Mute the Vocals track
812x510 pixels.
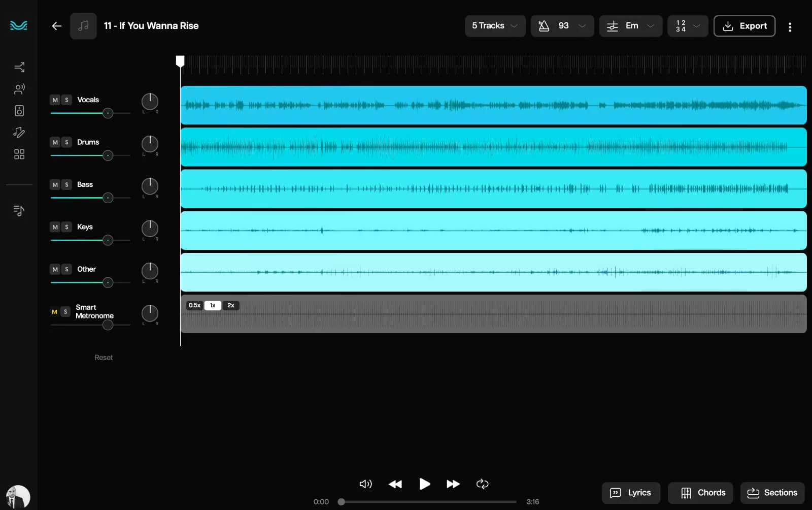(55, 100)
